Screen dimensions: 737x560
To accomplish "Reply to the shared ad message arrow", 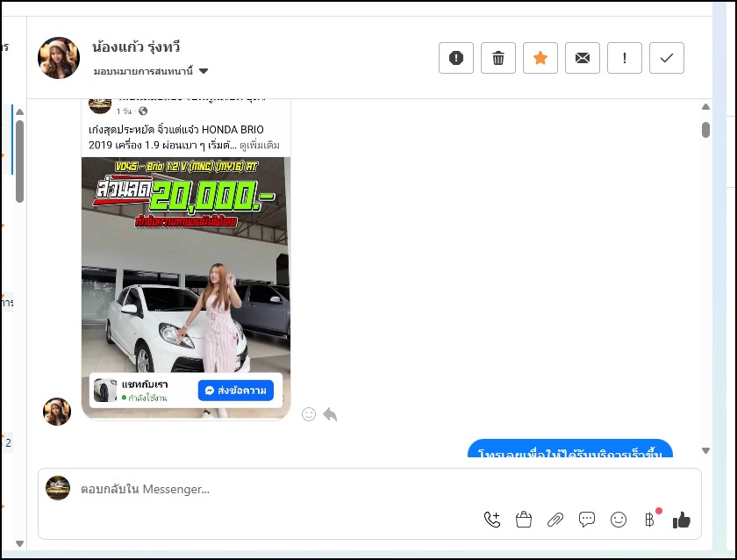I will pyautogui.click(x=331, y=414).
